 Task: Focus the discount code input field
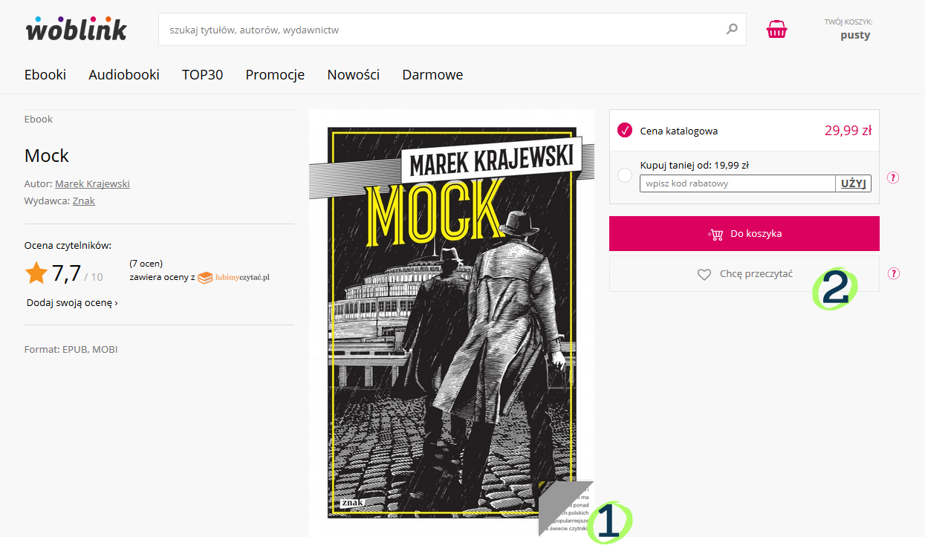click(738, 183)
